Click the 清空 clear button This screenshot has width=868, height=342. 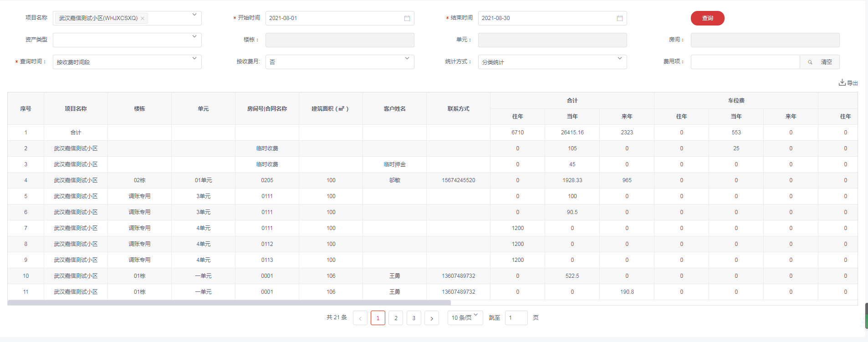pos(826,62)
